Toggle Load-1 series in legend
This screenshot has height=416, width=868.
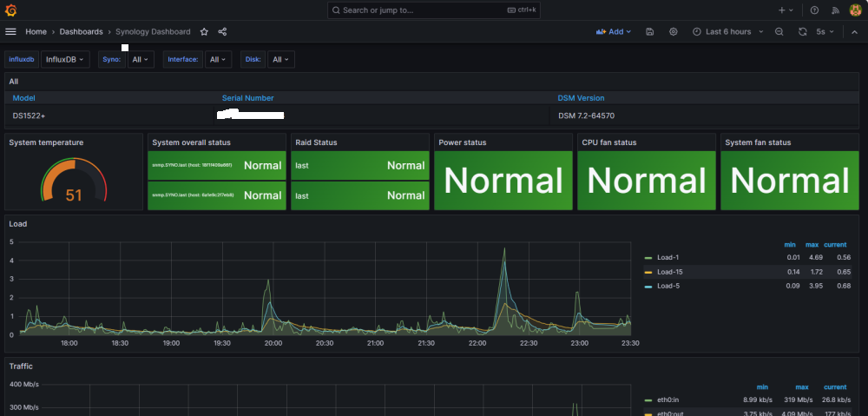(667, 258)
